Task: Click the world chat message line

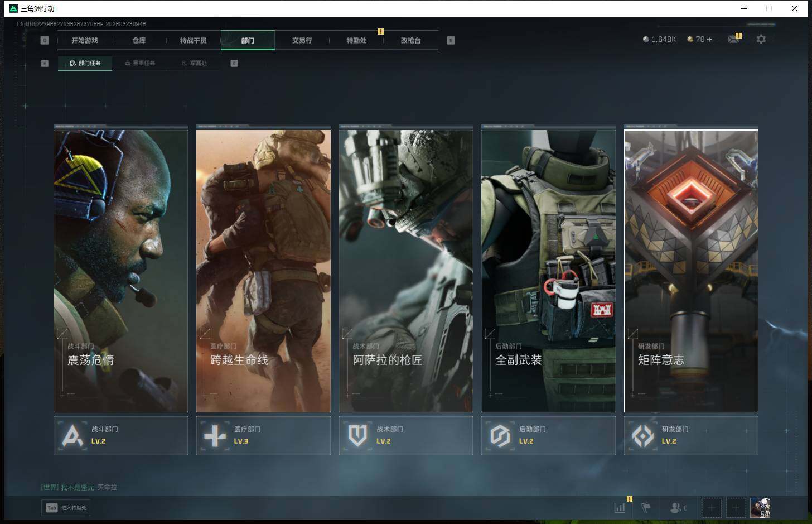Action: pyautogui.click(x=79, y=487)
